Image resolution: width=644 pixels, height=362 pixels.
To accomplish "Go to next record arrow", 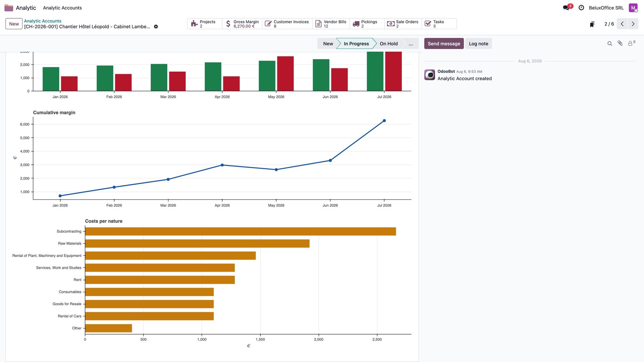I will [x=633, y=24].
